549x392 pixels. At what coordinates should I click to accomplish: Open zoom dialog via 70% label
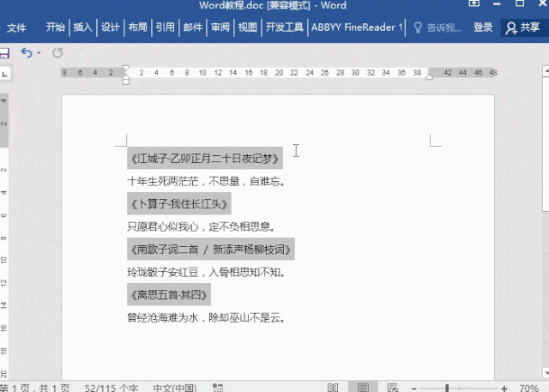click(x=528, y=388)
